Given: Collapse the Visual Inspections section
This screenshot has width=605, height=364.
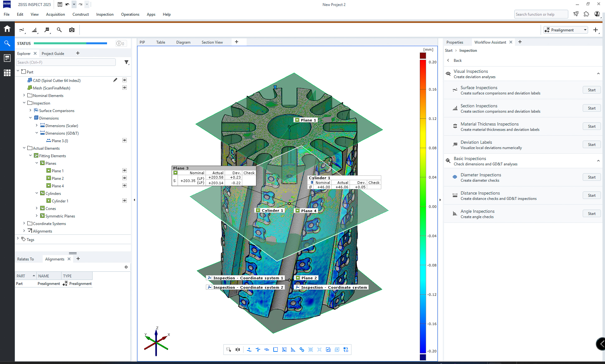Looking at the screenshot, I should [x=598, y=74].
